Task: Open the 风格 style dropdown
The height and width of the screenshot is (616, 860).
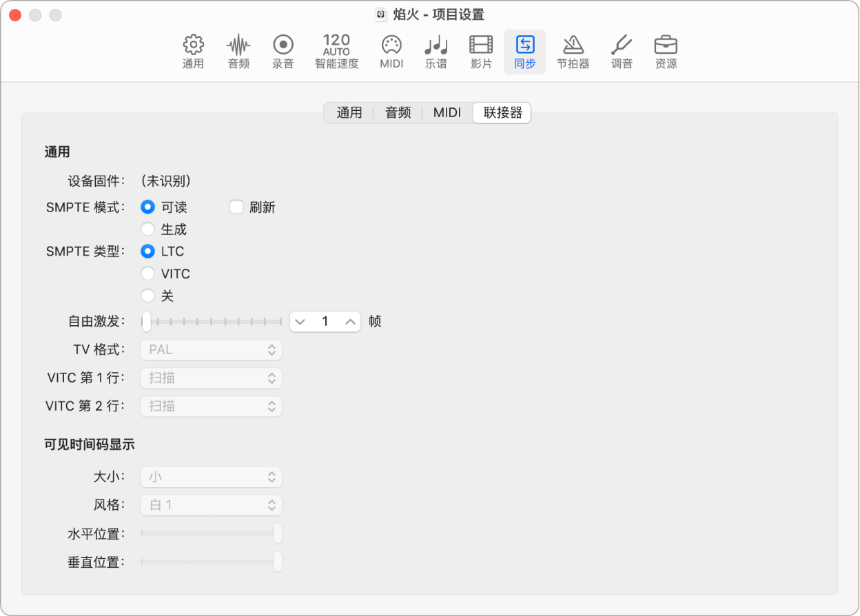Action: (212, 505)
